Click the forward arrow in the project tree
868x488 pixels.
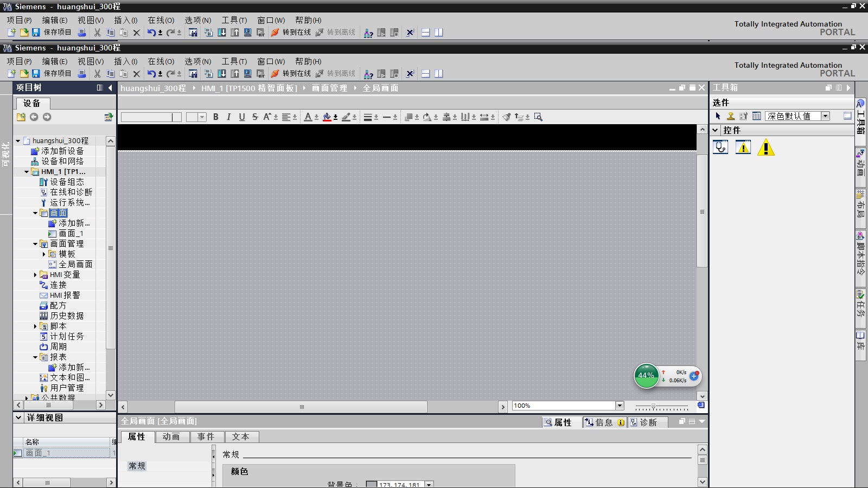(x=47, y=117)
